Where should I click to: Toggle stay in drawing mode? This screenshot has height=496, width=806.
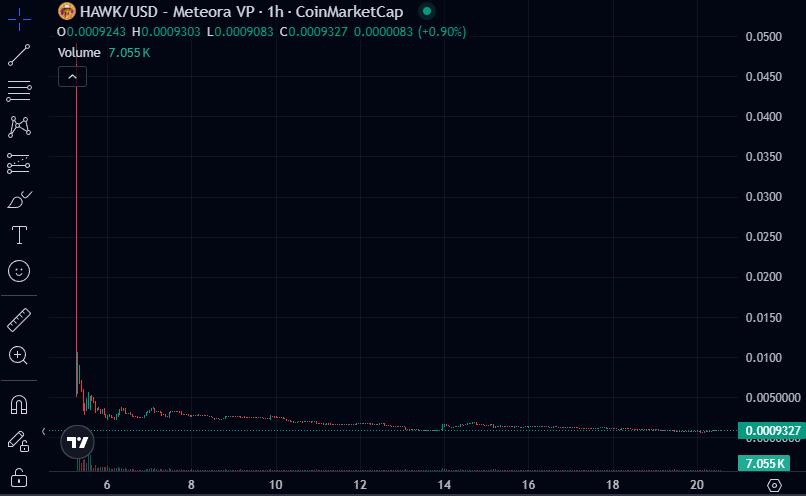19,442
